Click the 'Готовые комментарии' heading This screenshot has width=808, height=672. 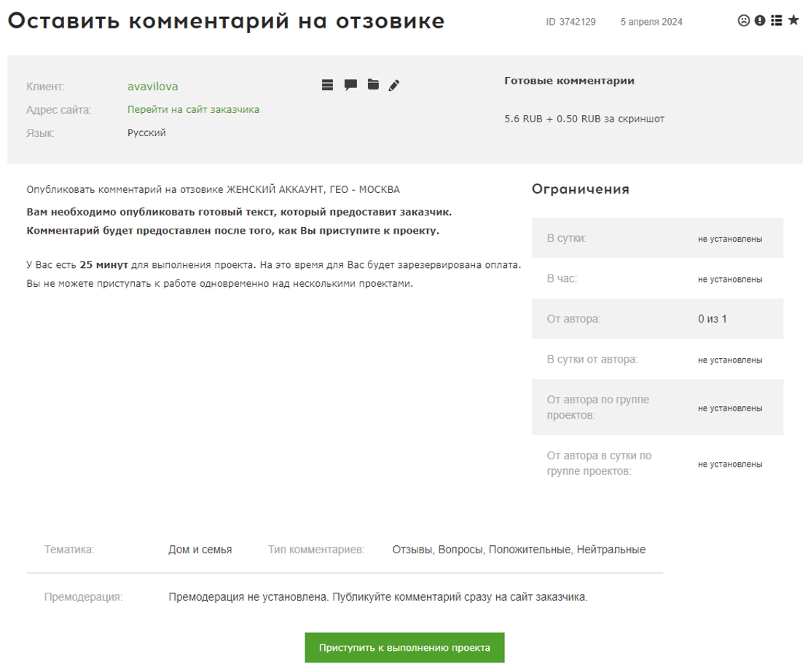(x=570, y=81)
